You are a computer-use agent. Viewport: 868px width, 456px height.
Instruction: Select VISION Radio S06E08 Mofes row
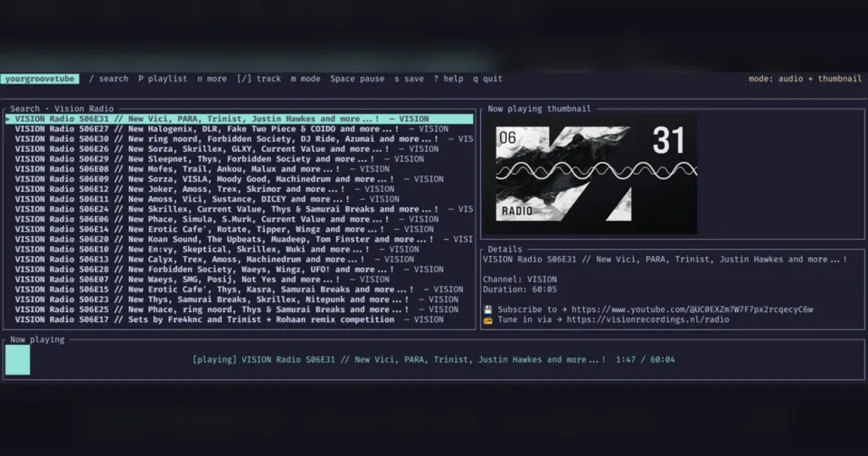[239, 169]
